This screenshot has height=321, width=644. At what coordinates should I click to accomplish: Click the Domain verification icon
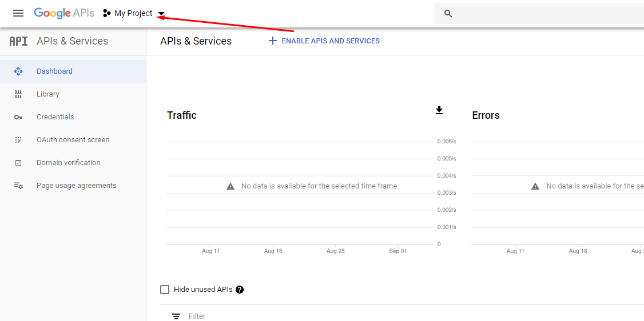tap(18, 163)
